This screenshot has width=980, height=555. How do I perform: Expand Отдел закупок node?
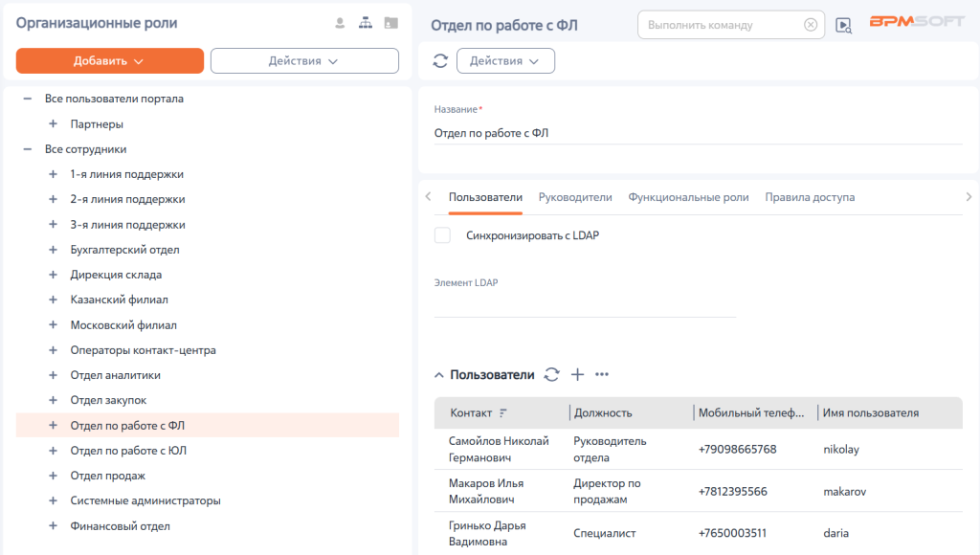54,400
